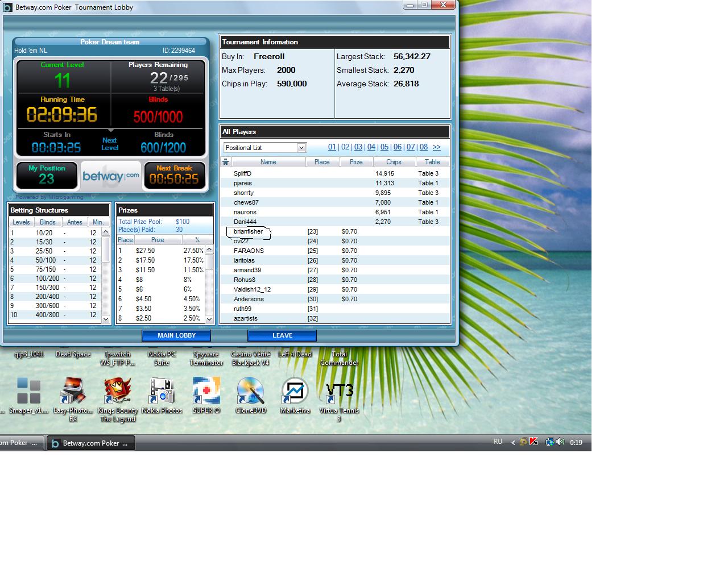Click the Antes column header
The width and height of the screenshot is (728, 582).
click(x=75, y=222)
